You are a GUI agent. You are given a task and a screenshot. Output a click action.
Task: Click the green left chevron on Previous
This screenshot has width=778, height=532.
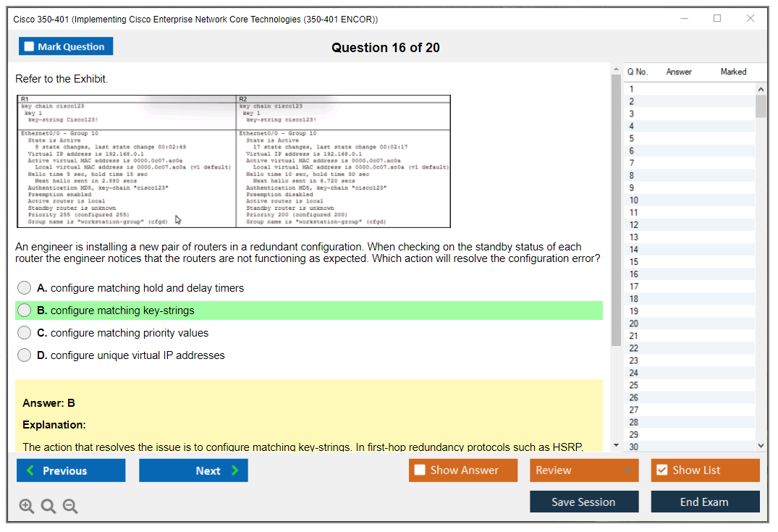30,470
